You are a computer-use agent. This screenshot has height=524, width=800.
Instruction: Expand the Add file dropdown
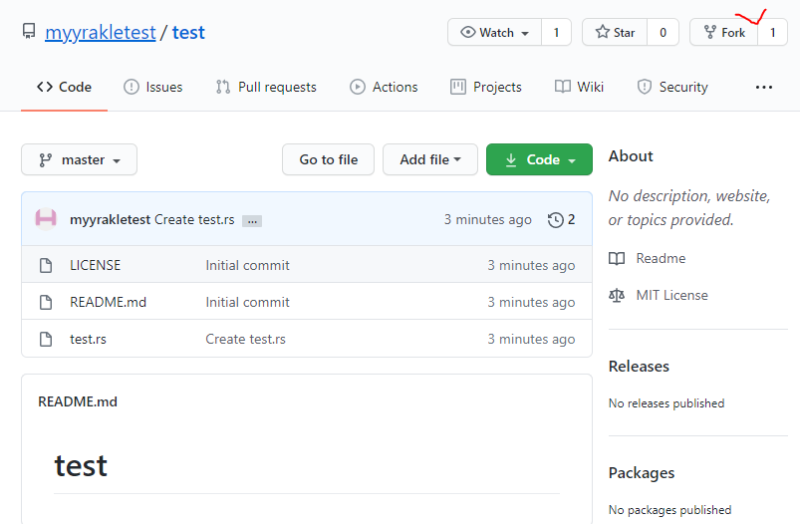point(430,160)
